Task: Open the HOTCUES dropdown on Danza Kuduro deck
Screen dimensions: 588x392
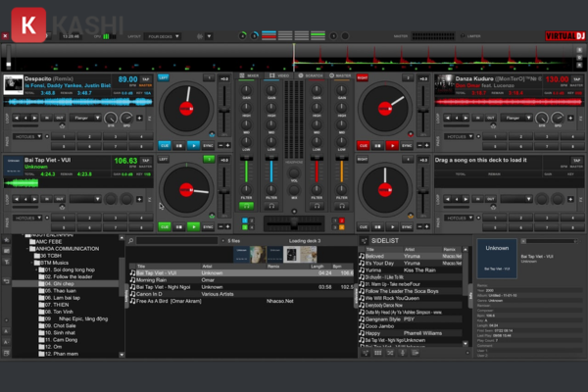Action: click(x=460, y=136)
